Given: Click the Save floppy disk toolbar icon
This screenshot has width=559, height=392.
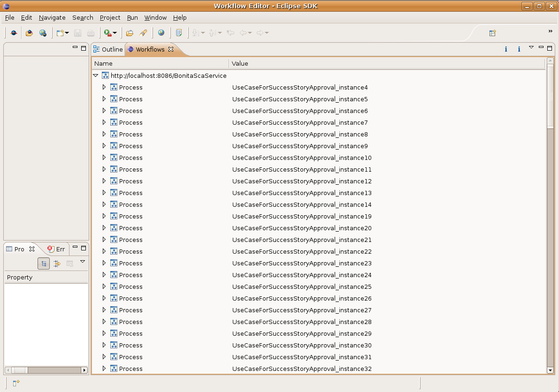Looking at the screenshot, I should pyautogui.click(x=77, y=33).
